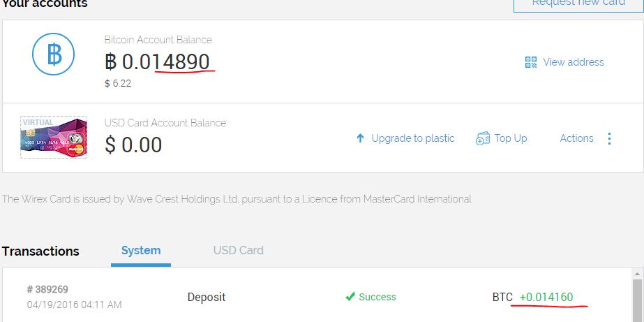The height and width of the screenshot is (322, 644).
Task: Expand the Actions dropdown
Action: [x=576, y=138]
